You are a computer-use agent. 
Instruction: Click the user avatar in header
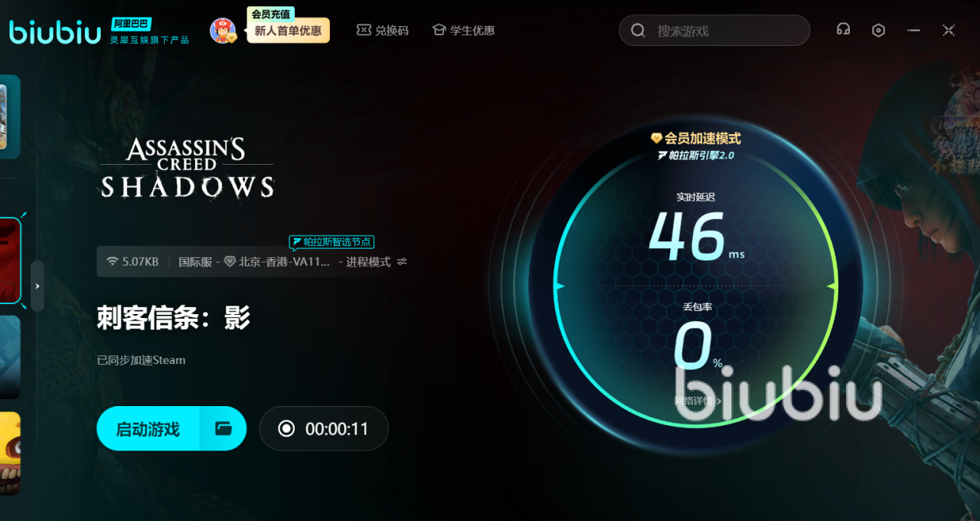(222, 31)
